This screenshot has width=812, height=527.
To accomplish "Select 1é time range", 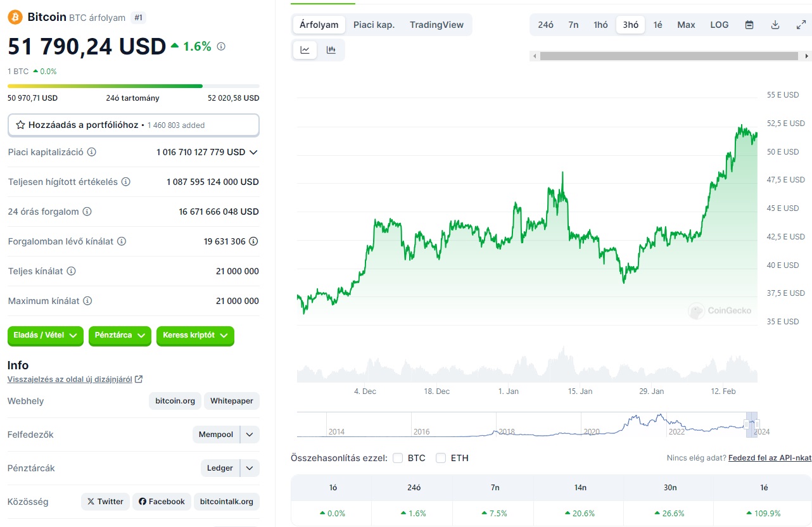I will tap(658, 25).
